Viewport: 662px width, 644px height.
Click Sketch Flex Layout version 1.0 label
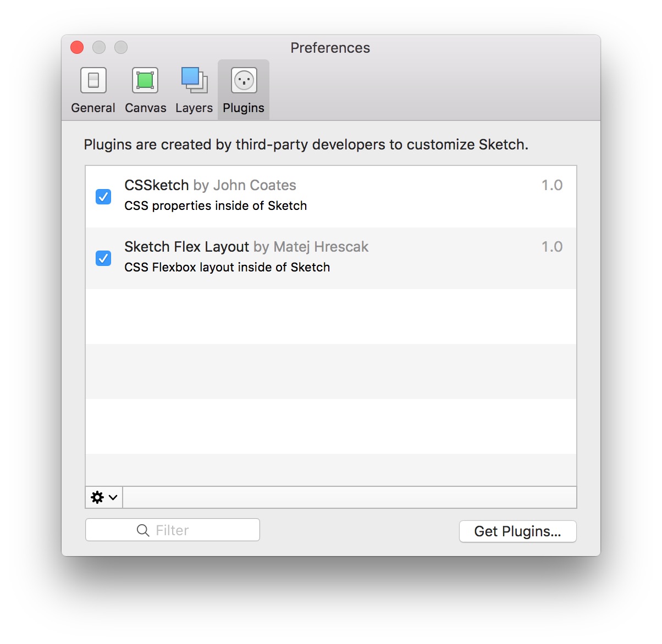click(552, 247)
